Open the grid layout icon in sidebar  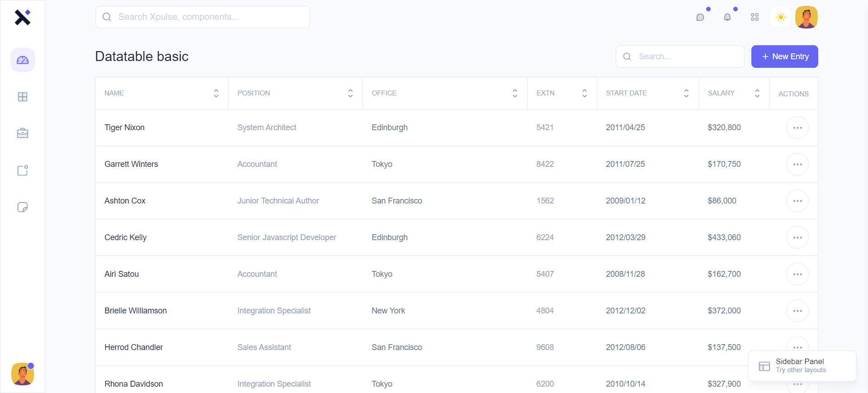pyautogui.click(x=23, y=97)
